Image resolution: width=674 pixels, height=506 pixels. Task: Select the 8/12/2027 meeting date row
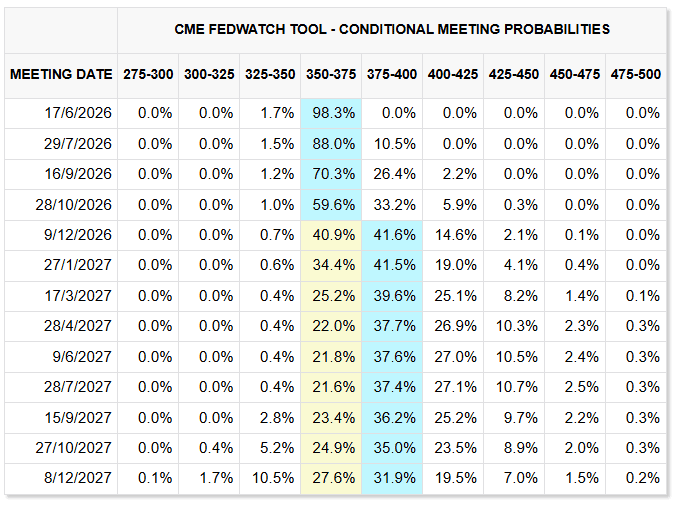click(335, 478)
